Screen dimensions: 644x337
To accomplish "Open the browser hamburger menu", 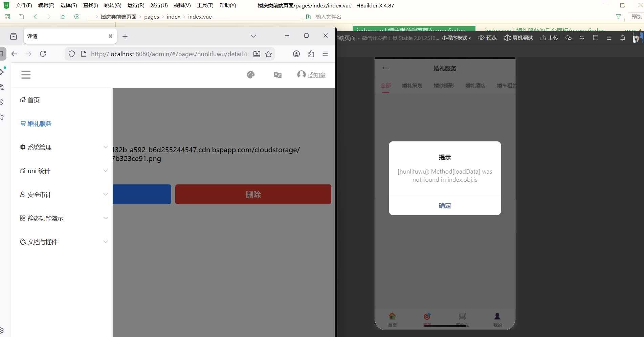I will [325, 54].
